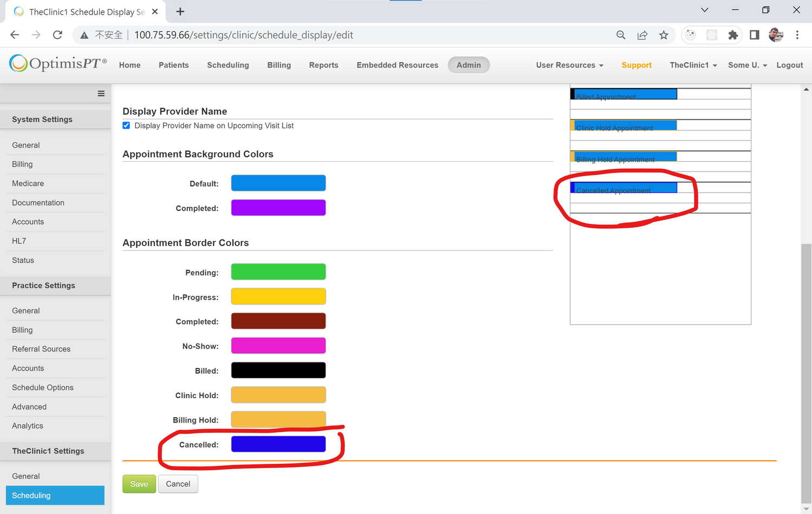Expand the User Resources dropdown

coord(569,65)
